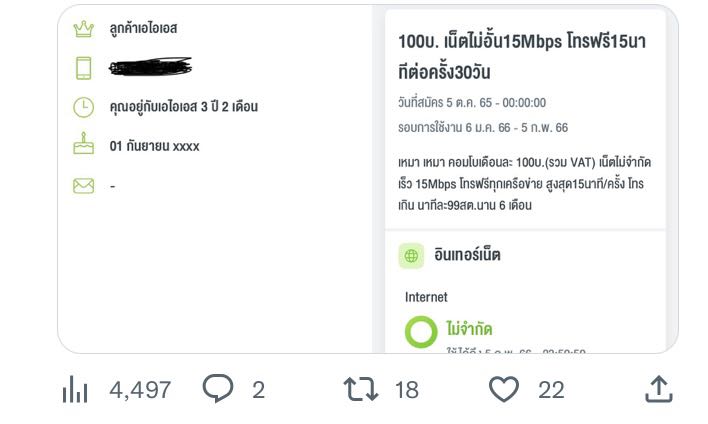Click the reply speech bubble icon
The width and height of the screenshot is (708, 424).
217,389
